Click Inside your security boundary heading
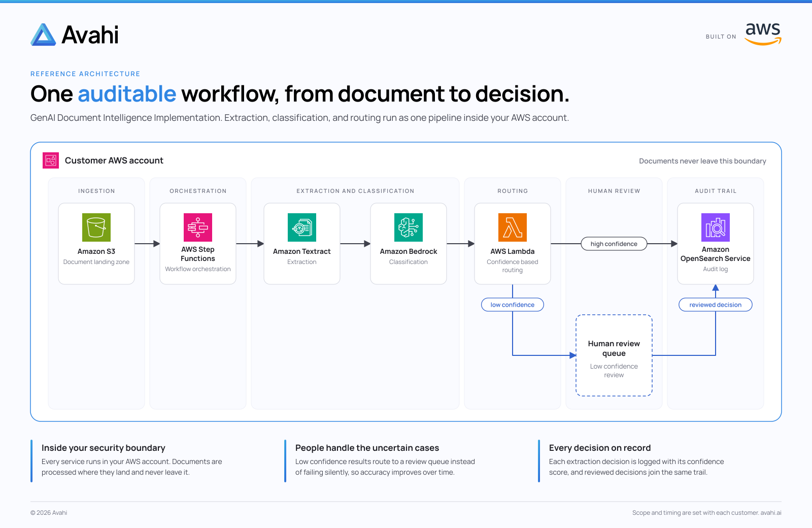This screenshot has width=812, height=528. click(x=104, y=448)
